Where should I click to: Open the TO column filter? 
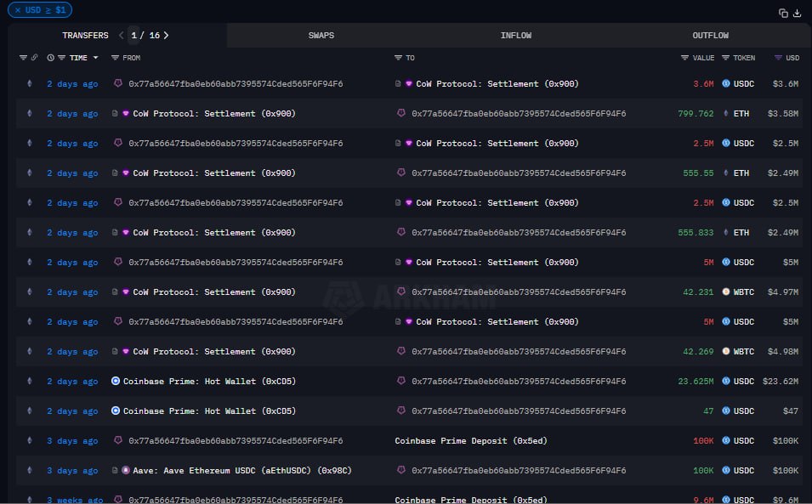[x=398, y=58]
